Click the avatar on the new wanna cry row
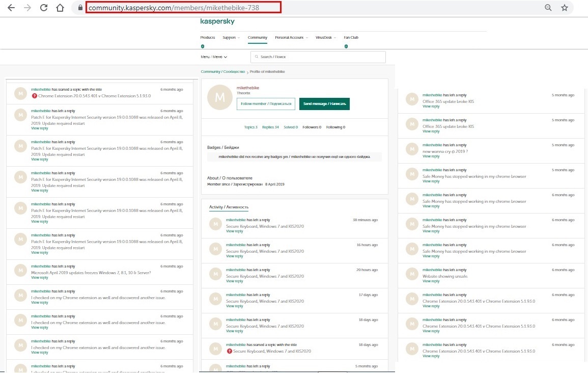 click(x=412, y=149)
